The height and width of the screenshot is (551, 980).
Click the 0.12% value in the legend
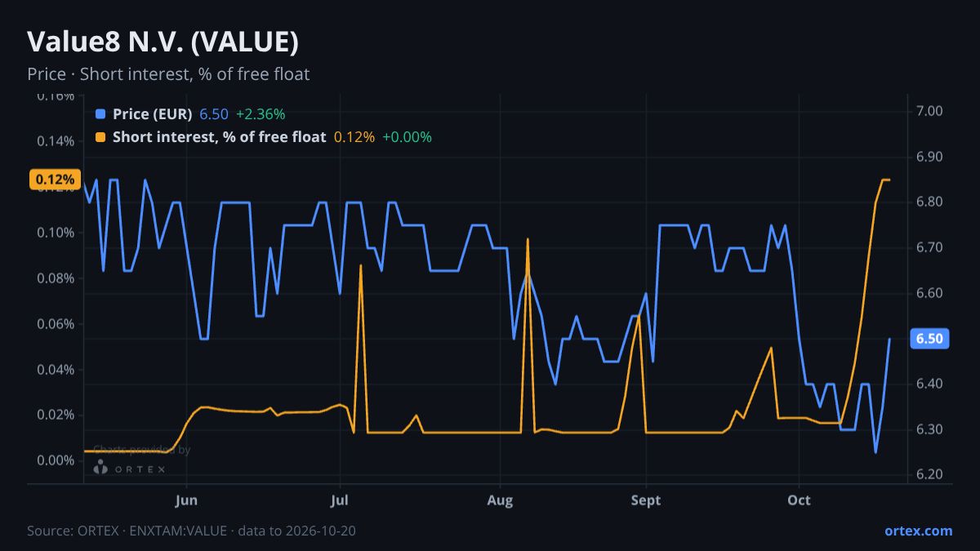(x=354, y=137)
